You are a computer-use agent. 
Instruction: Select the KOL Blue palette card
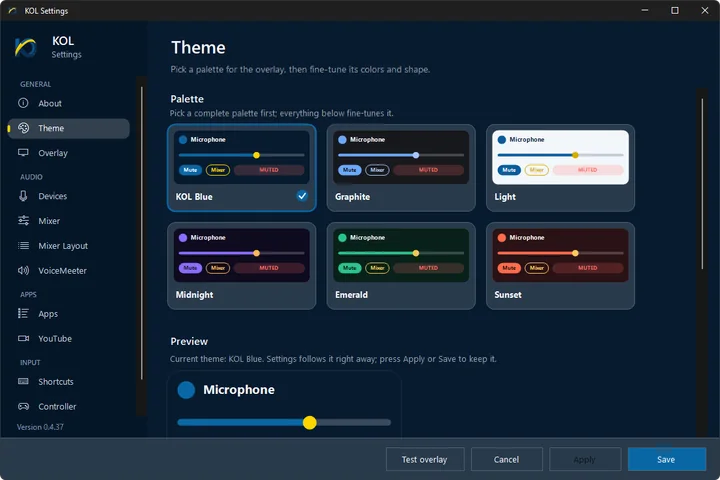242,168
